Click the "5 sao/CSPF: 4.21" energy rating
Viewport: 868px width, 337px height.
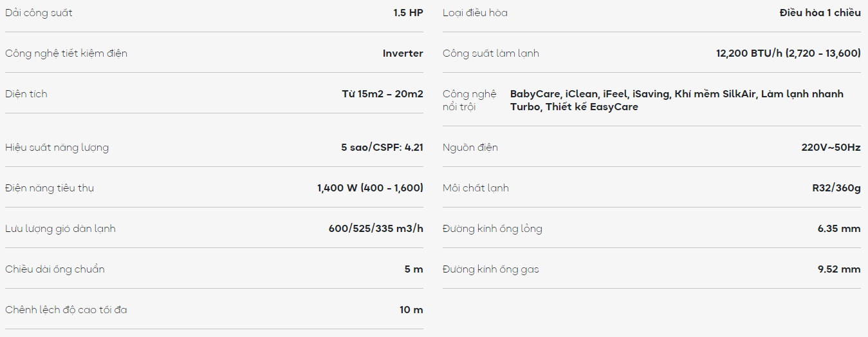[x=382, y=148]
